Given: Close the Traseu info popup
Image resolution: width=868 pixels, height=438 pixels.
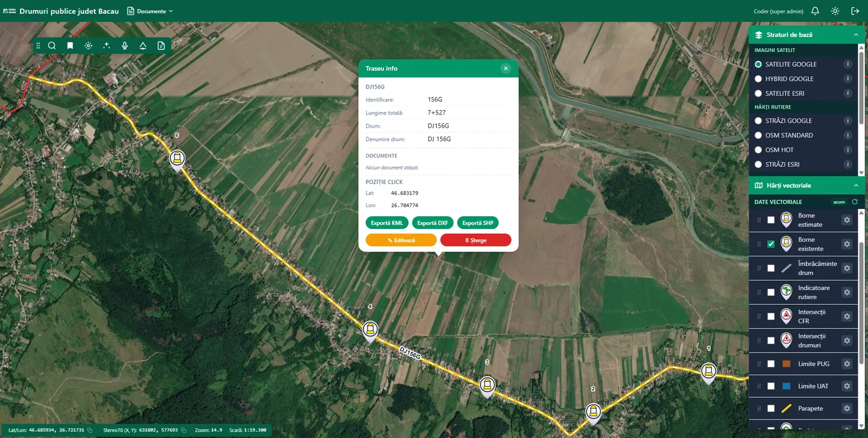Looking at the screenshot, I should click(506, 69).
